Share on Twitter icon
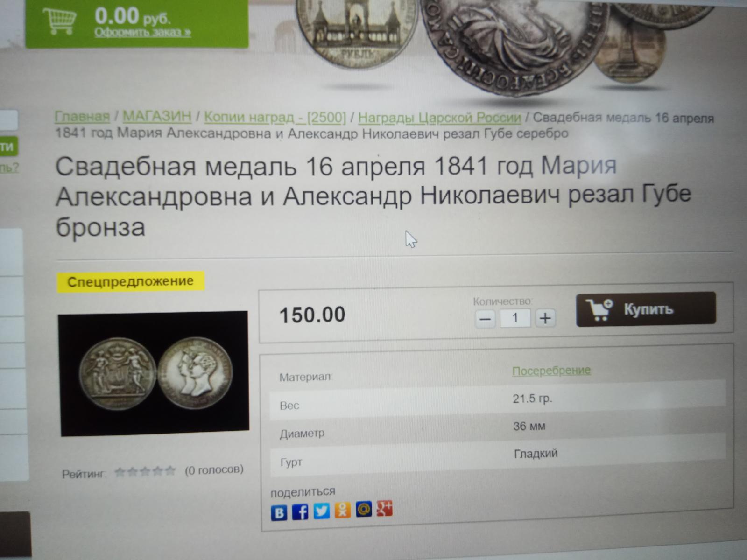 tap(321, 511)
